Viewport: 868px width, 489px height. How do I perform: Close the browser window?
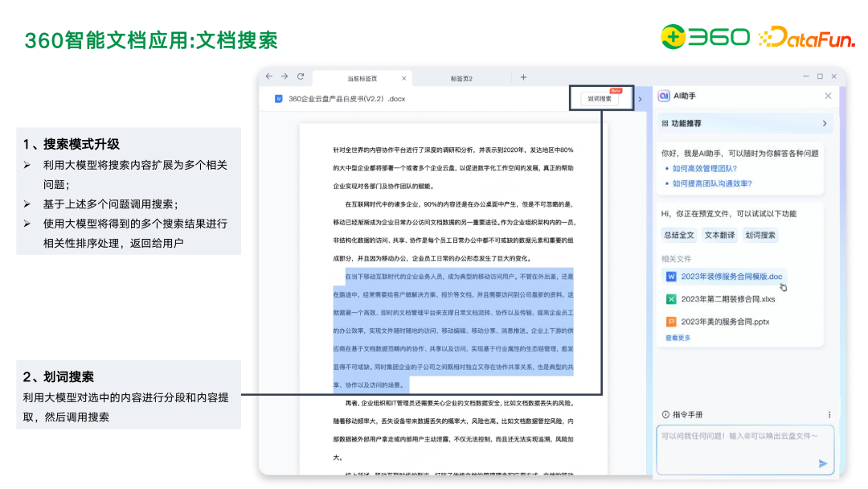(x=833, y=76)
